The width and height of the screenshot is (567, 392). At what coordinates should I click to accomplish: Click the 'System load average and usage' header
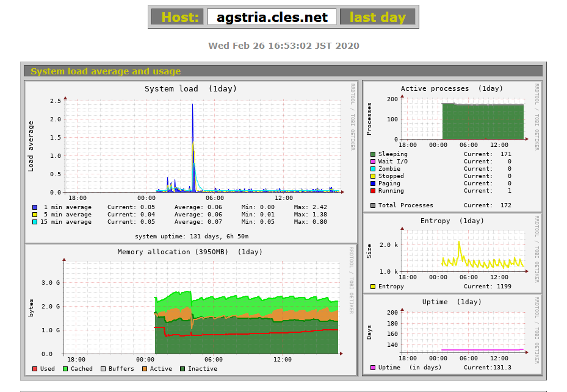coord(106,71)
